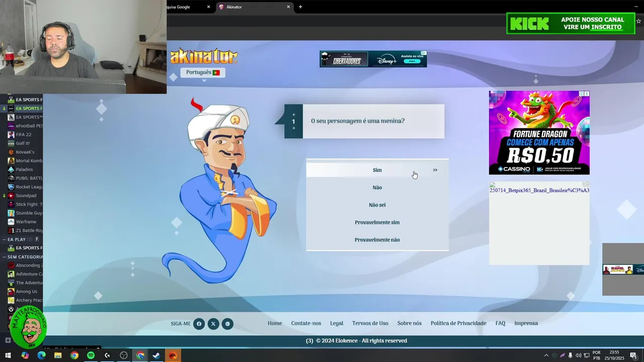Open the volume control in system tray

[578, 355]
